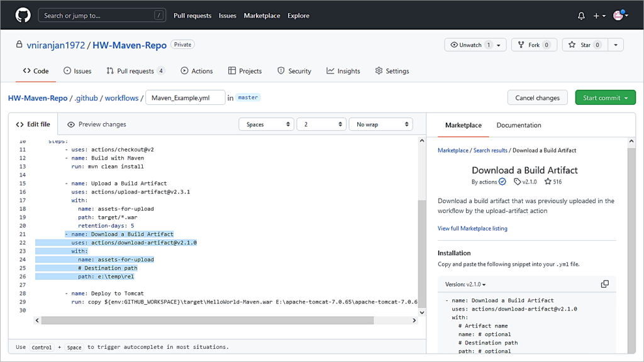Open the notifications bell
The width and height of the screenshot is (644, 362).
coord(581,16)
